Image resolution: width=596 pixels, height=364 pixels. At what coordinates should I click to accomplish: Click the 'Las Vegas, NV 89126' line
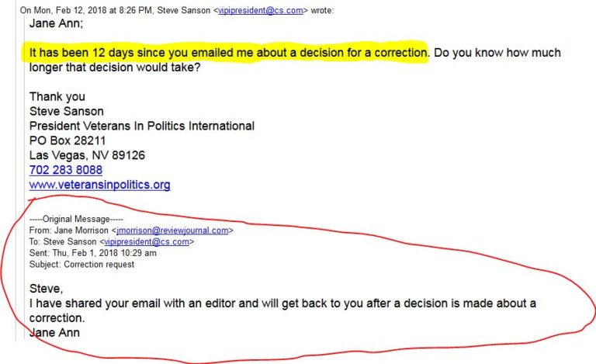87,155
